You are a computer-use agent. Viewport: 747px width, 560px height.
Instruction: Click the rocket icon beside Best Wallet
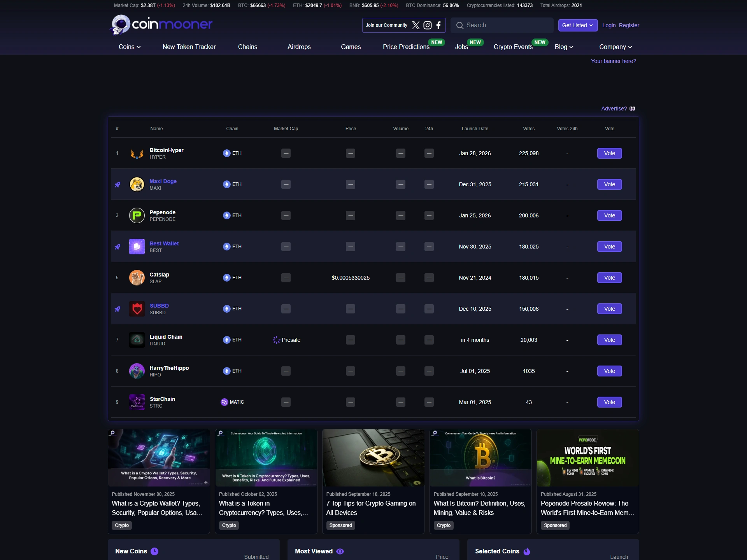coord(117,247)
